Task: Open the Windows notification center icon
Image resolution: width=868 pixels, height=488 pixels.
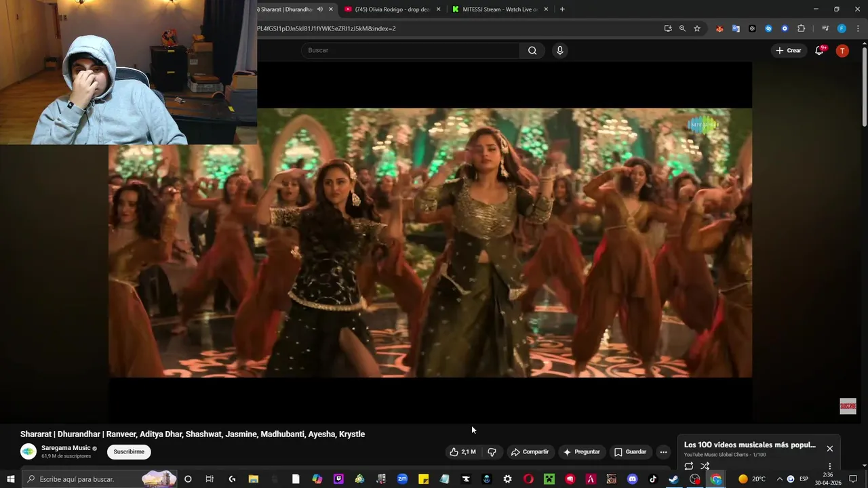Action: coord(853,479)
